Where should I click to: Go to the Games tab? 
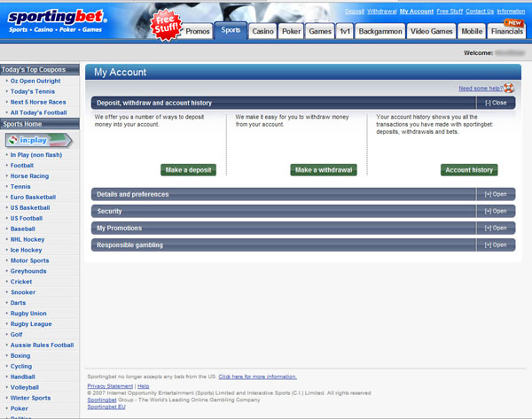[x=319, y=31]
